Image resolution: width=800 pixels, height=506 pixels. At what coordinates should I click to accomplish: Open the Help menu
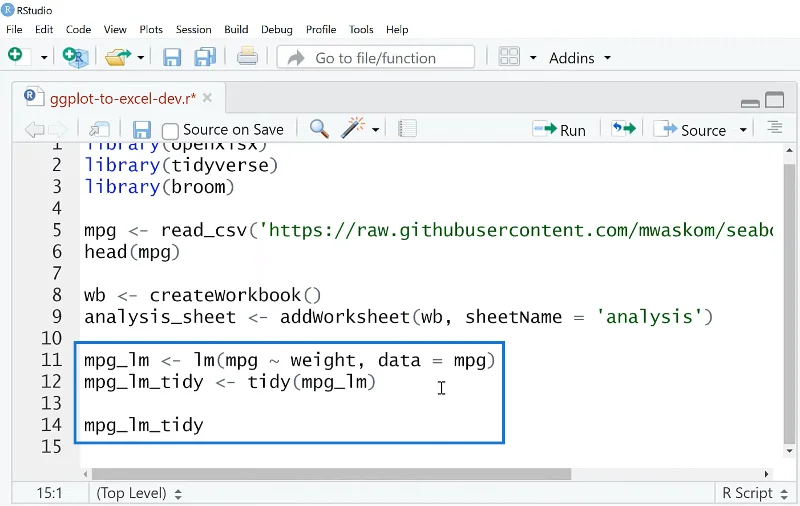(x=397, y=30)
